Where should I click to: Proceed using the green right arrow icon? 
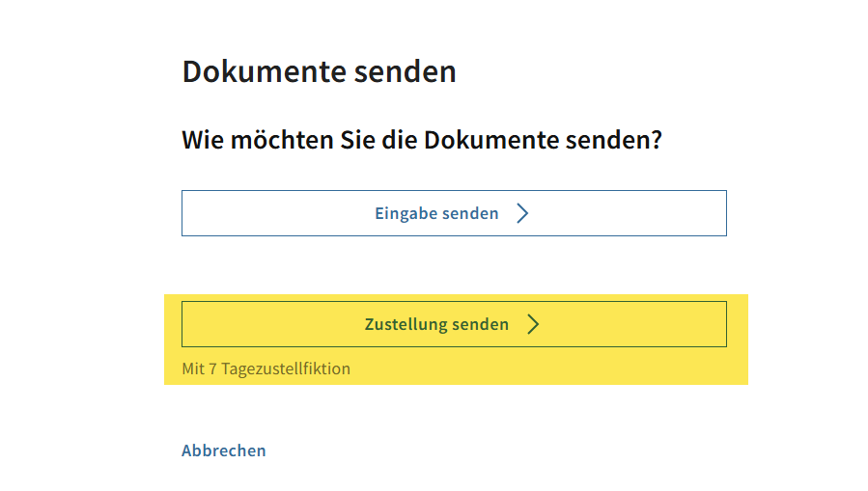pos(533,324)
